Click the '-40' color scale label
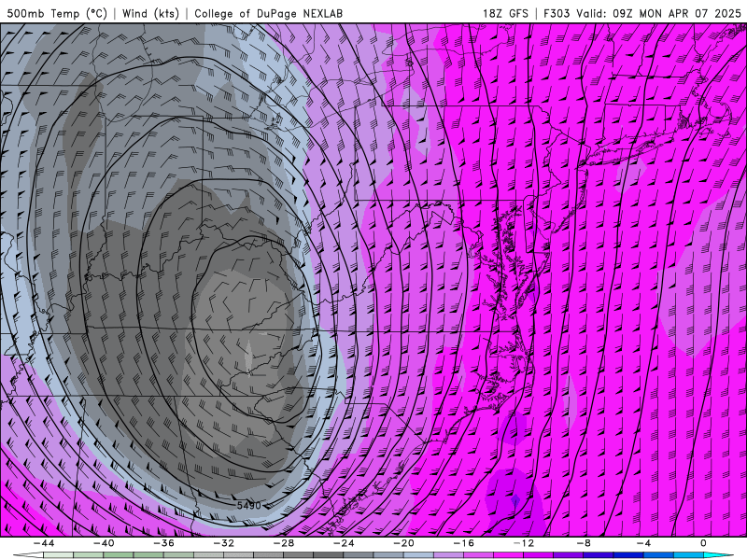This screenshot has width=747, height=560. coord(104,543)
